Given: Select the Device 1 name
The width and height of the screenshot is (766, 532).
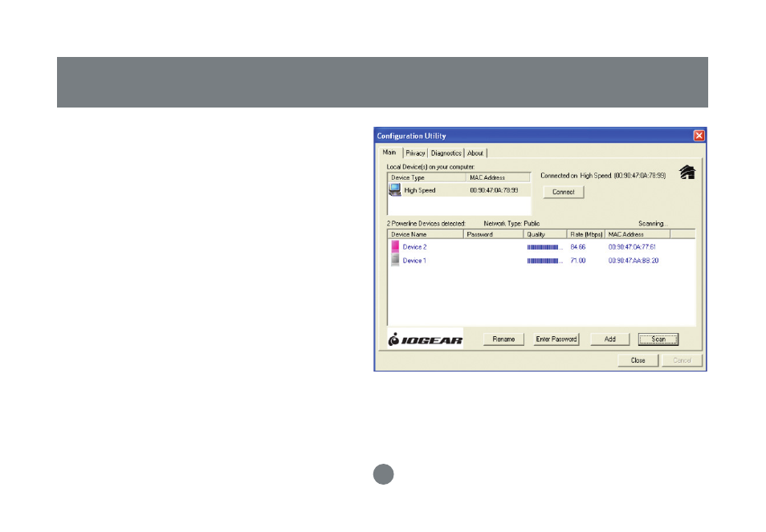Looking at the screenshot, I should (x=414, y=261).
